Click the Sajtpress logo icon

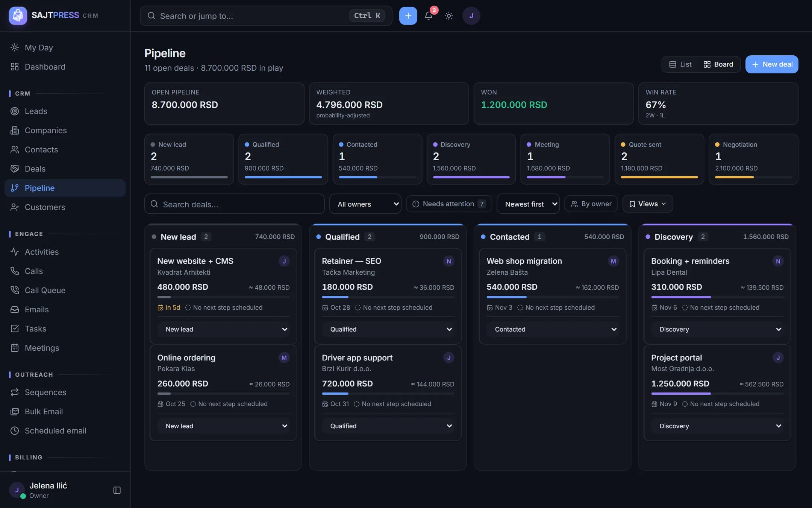pos(18,15)
